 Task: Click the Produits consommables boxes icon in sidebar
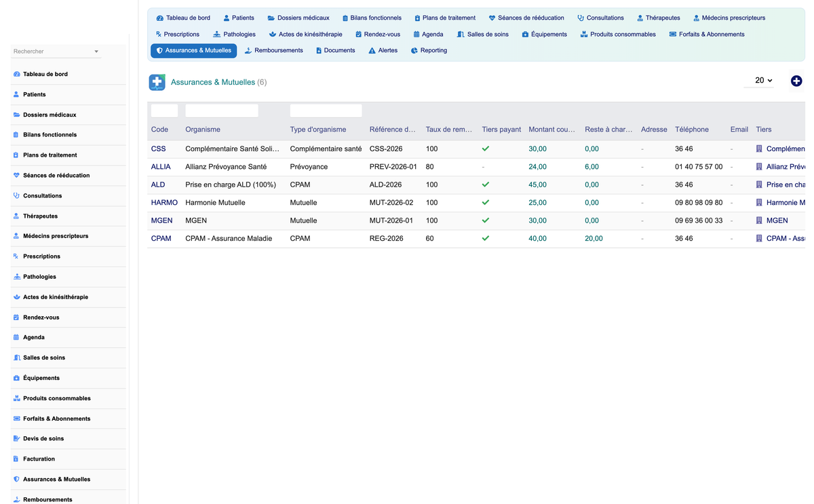[x=16, y=398]
